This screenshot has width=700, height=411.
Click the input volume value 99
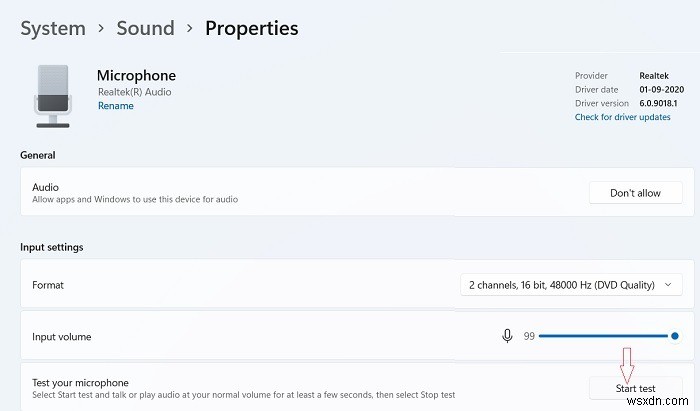pos(529,336)
